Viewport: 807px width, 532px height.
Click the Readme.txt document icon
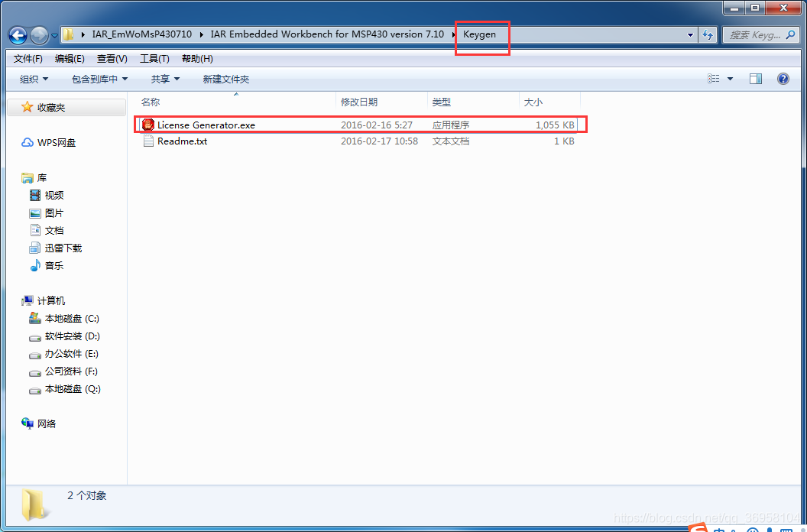tap(148, 141)
